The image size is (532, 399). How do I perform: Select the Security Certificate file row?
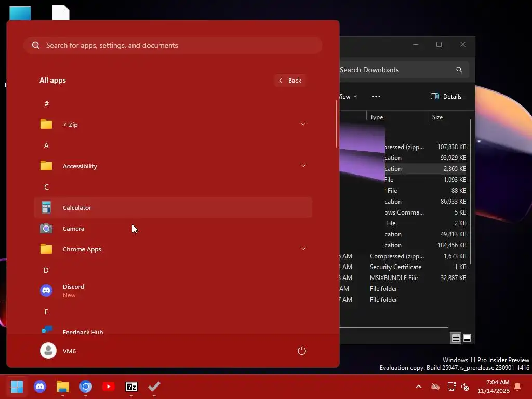404,267
